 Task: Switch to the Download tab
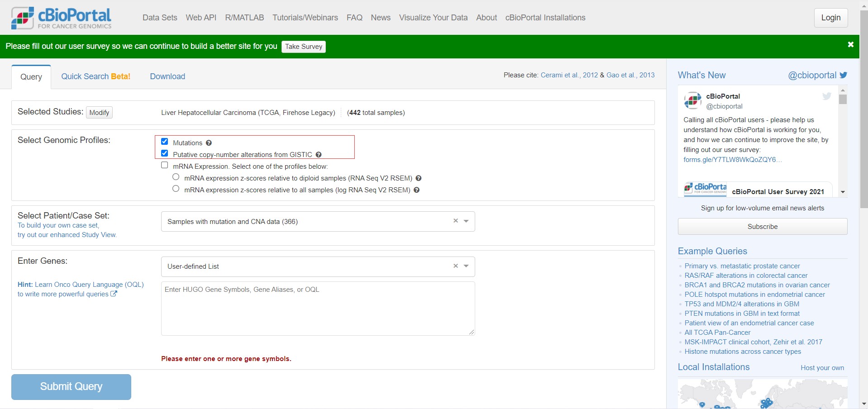167,76
